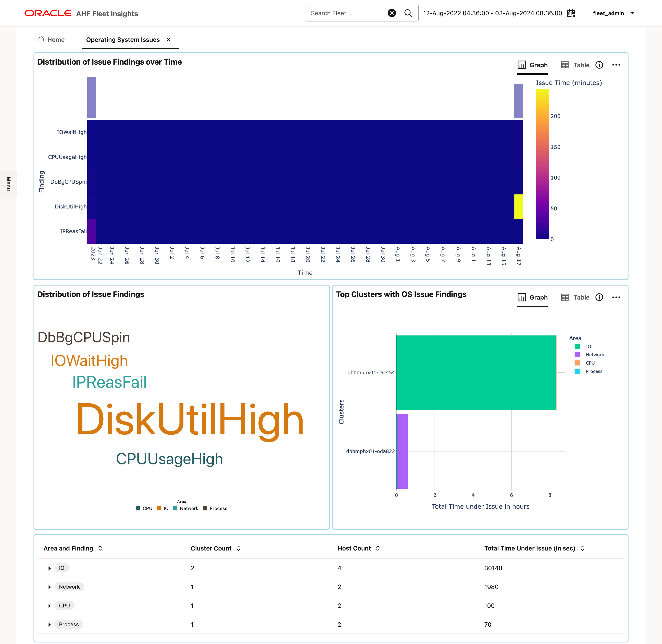Click the Issue Time color scale bar

542,164
